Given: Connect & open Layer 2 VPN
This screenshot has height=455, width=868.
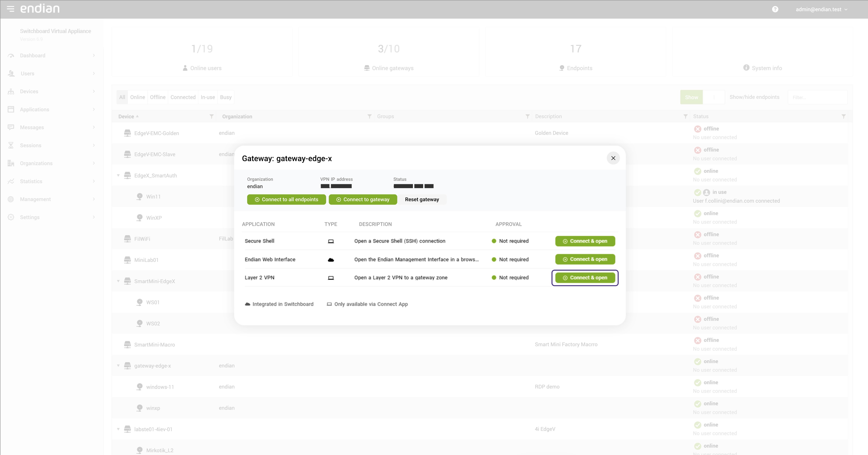Looking at the screenshot, I should click(585, 278).
